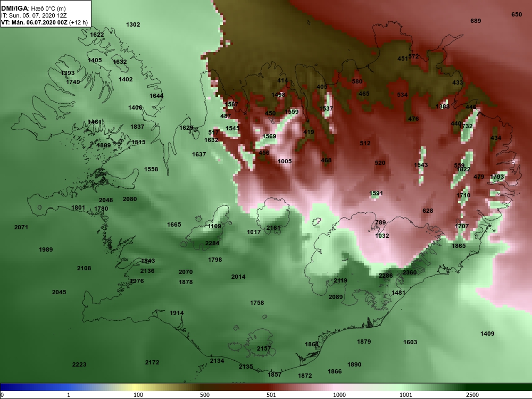Click the 650 value in the top corner
The height and width of the screenshot is (399, 532).
(517, 14)
